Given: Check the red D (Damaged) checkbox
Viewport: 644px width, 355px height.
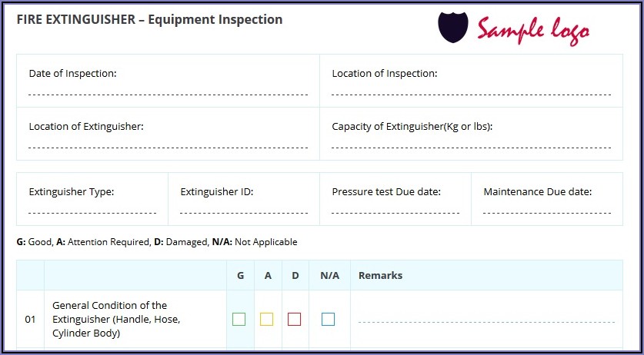Looking at the screenshot, I should [x=294, y=319].
